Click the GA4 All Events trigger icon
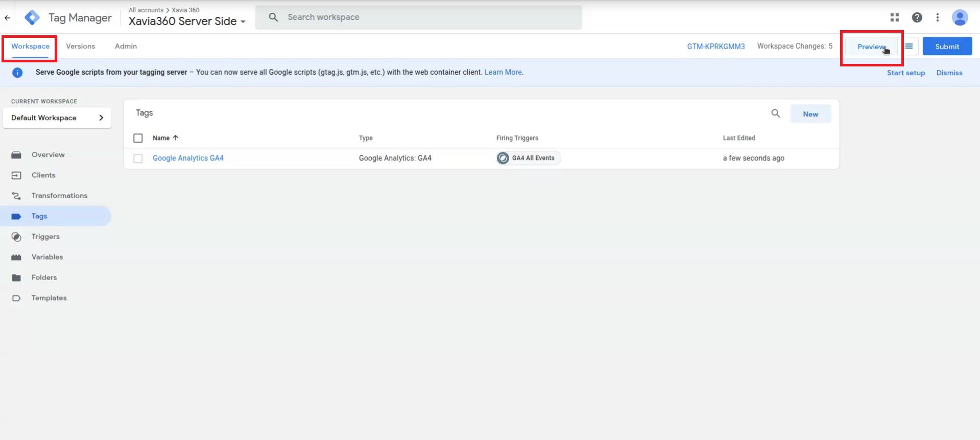The height and width of the screenshot is (440, 980). tap(503, 158)
